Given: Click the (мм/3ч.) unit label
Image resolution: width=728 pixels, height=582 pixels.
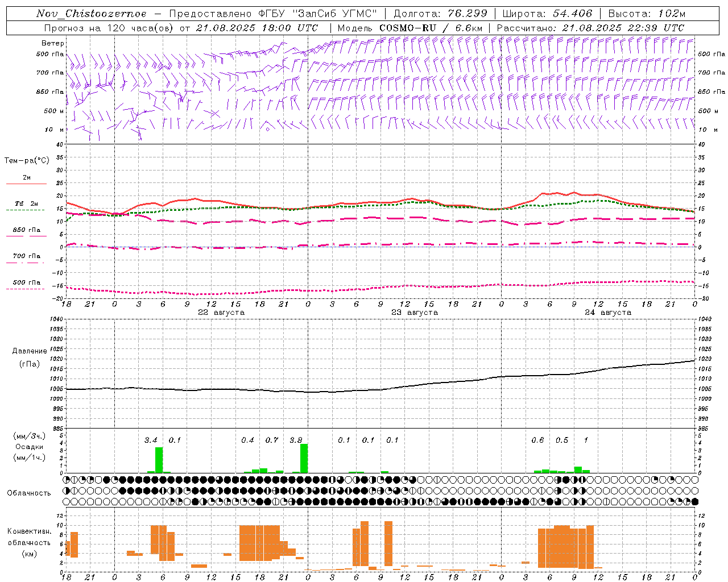Looking at the screenshot, I should point(29,436).
